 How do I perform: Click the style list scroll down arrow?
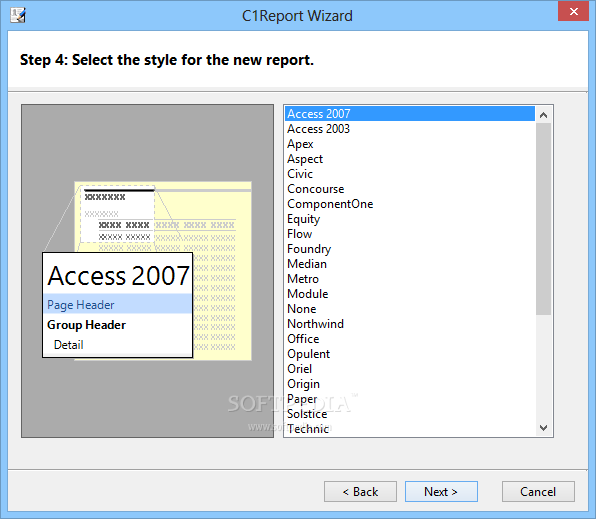(x=544, y=428)
